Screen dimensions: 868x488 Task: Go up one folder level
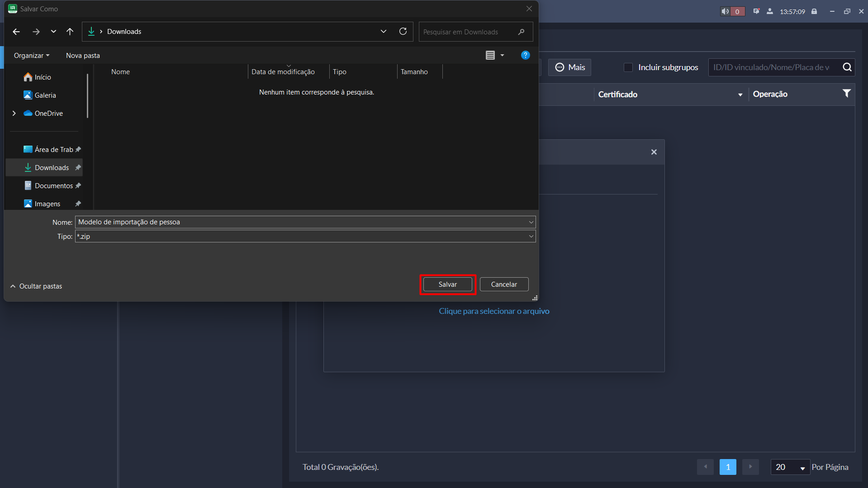[70, 32]
